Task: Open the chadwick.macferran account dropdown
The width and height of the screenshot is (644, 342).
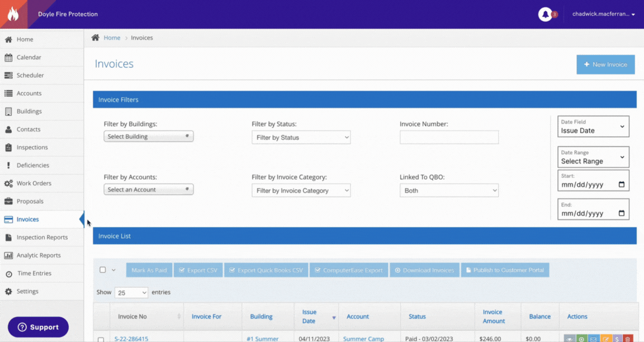Action: (604, 14)
